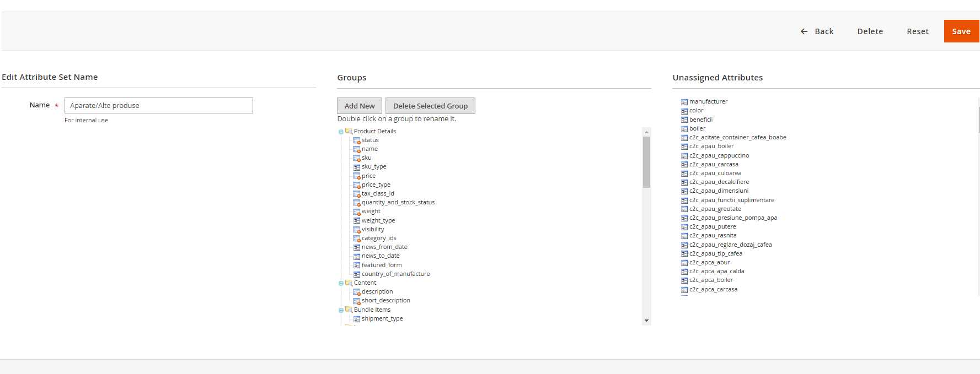Select the c2c_apca_apa_calda attribute
The width and height of the screenshot is (980, 374).
tap(717, 271)
